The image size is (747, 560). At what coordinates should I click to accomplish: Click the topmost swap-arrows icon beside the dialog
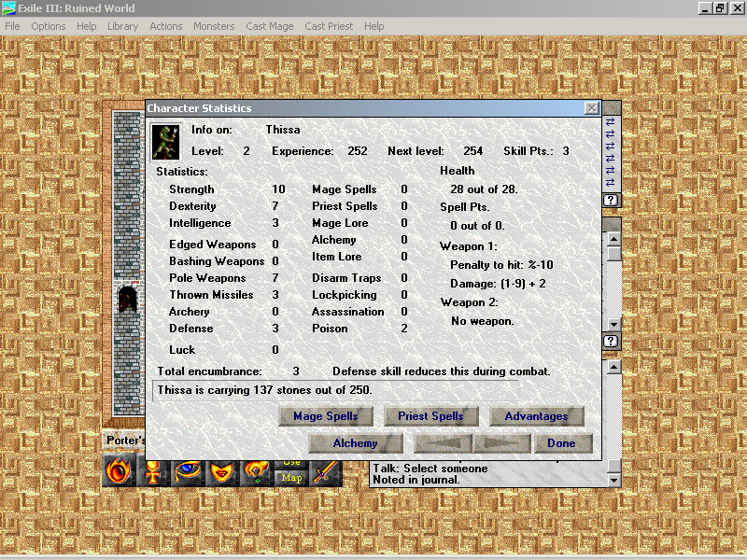[611, 122]
